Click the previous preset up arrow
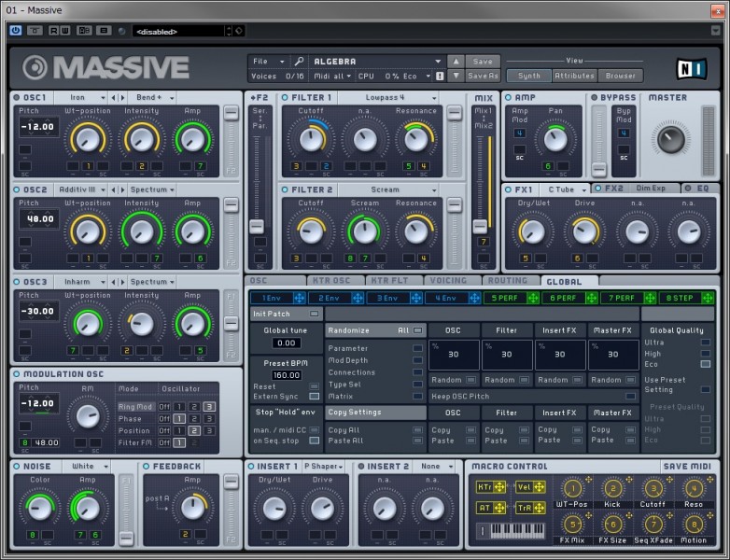 coord(456,61)
